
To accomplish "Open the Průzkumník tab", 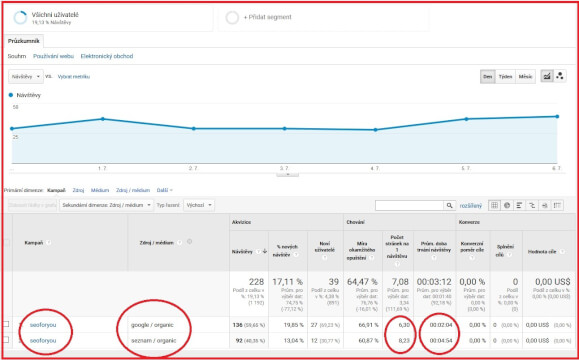I will pyautogui.click(x=24, y=41).
